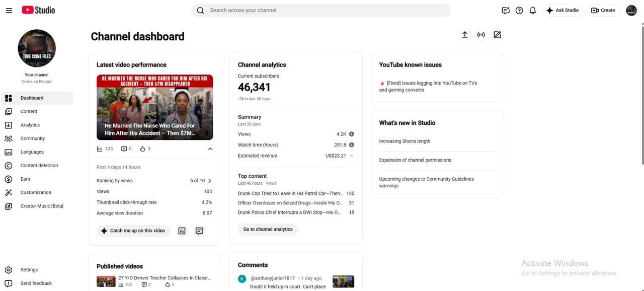The height and width of the screenshot is (291, 644).
Task: Open Settings in the sidebar
Action: 37,270
